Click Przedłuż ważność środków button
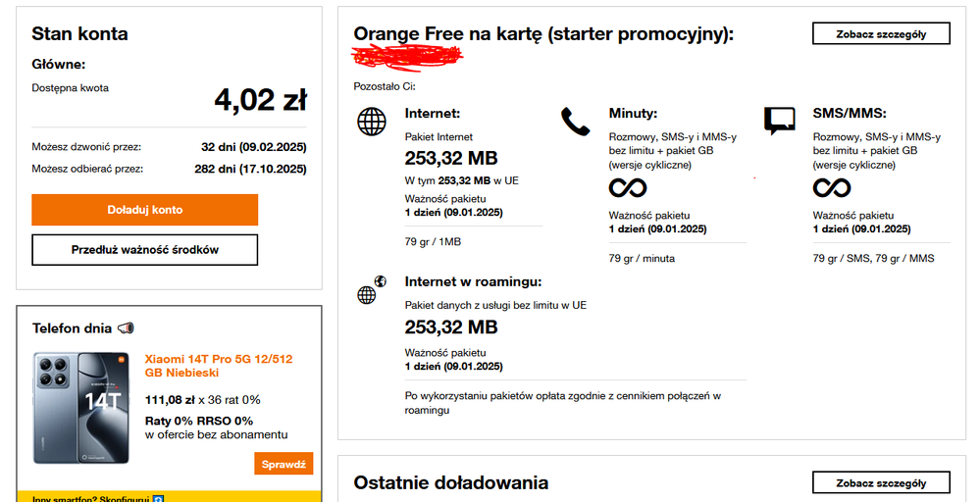980x502 pixels. pyautogui.click(x=145, y=250)
